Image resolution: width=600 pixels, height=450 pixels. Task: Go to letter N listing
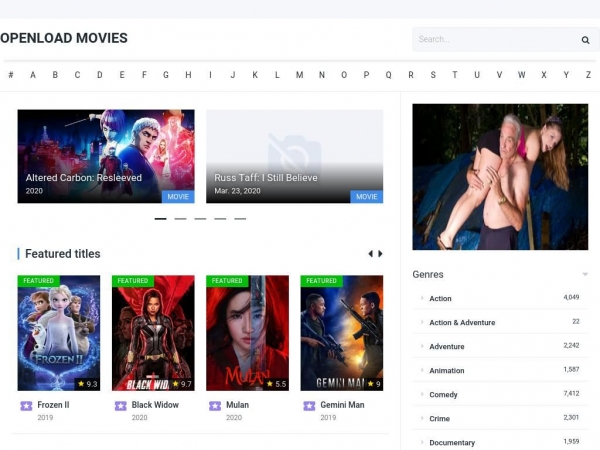[322, 75]
